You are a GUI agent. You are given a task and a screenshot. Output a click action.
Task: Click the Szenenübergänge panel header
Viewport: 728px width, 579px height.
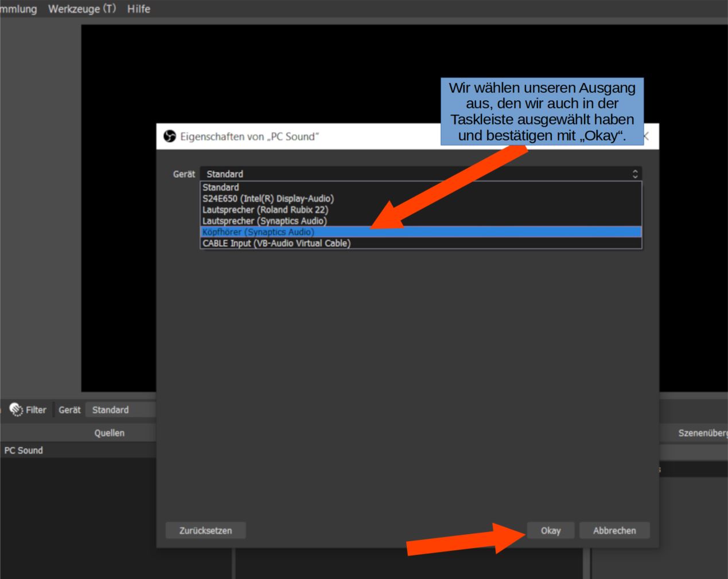click(702, 433)
